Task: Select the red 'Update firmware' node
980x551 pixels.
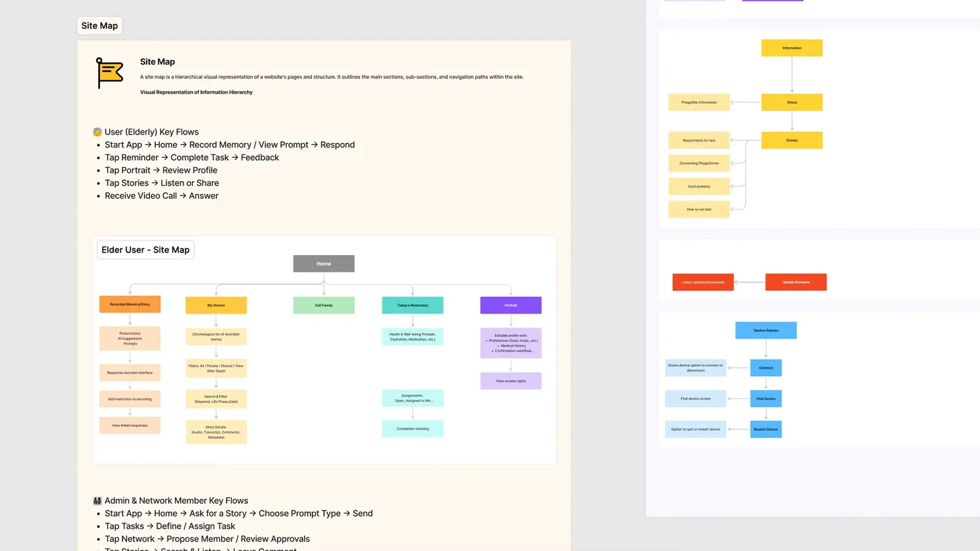Action: point(796,282)
